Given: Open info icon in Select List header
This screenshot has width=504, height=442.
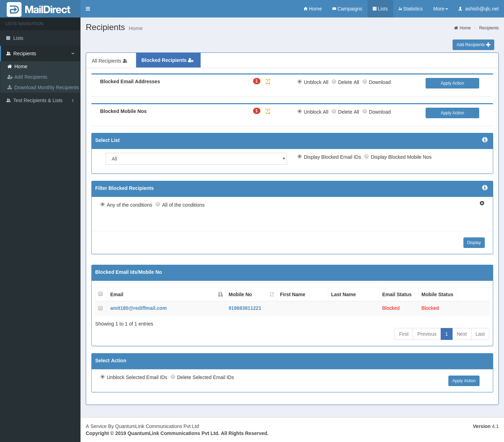Looking at the screenshot, I should pos(485,140).
